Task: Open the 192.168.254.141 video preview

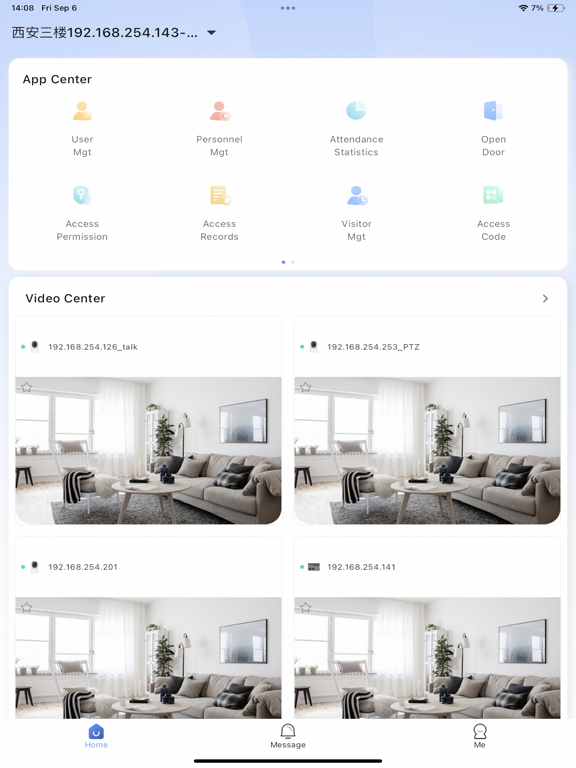Action: [427, 658]
